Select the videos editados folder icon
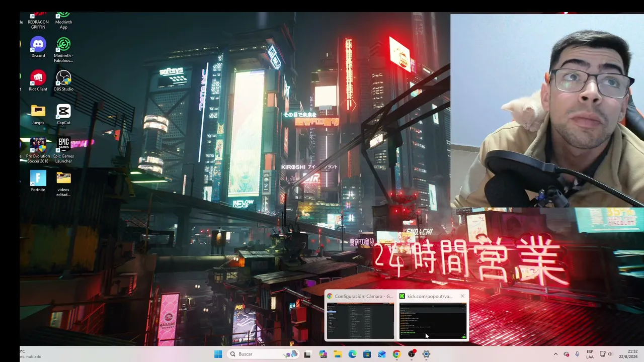 point(63,184)
